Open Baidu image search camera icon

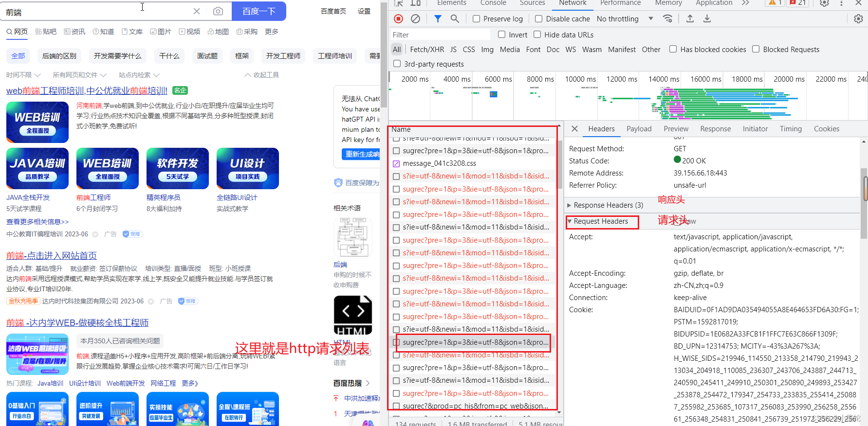pos(218,11)
